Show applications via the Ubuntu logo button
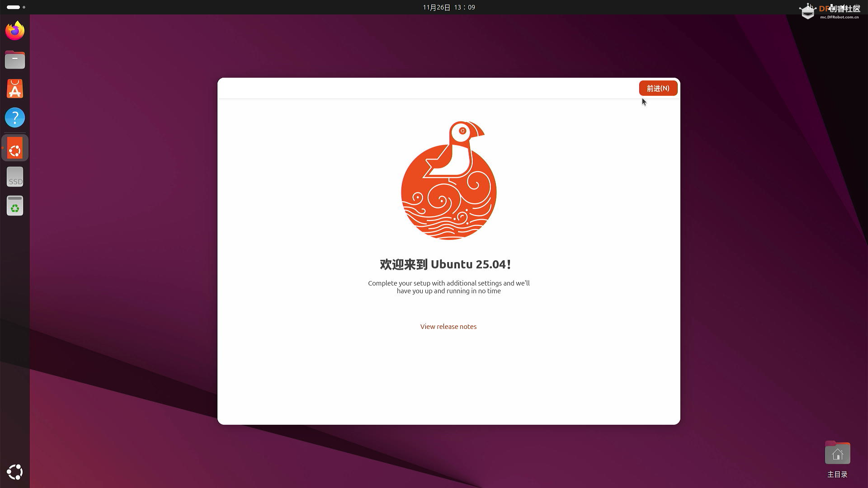This screenshot has width=868, height=488. click(x=15, y=472)
